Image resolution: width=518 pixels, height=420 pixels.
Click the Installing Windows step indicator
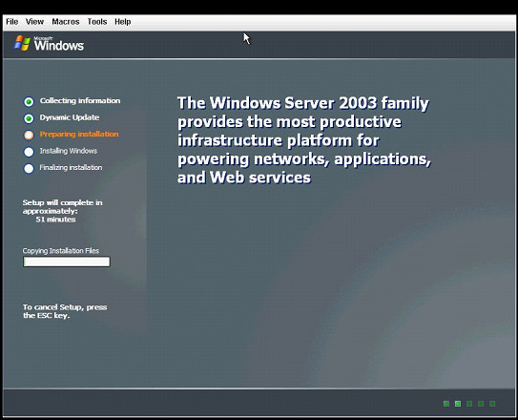click(29, 152)
